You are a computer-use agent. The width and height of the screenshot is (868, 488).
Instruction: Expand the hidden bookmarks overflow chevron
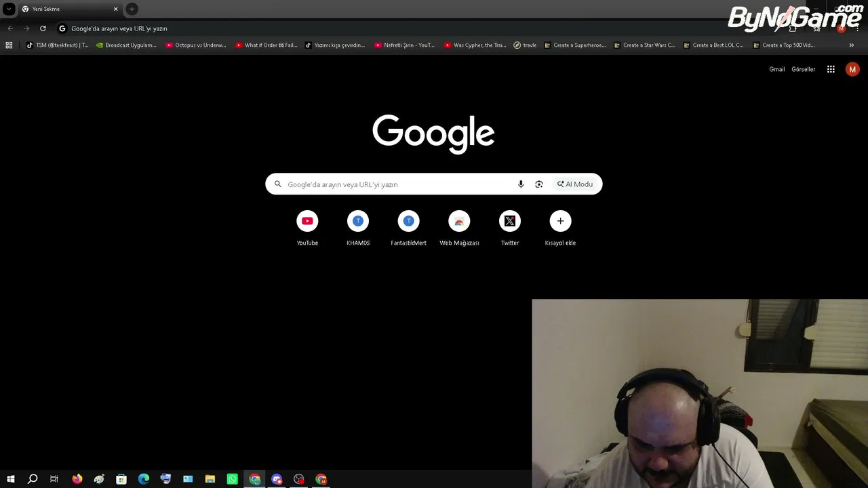point(852,45)
